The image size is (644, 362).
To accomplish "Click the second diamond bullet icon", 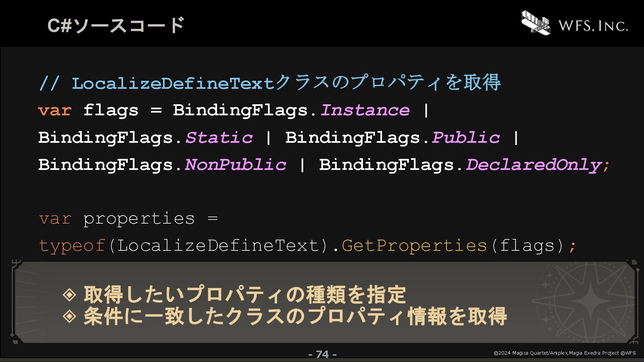I will [69, 316].
